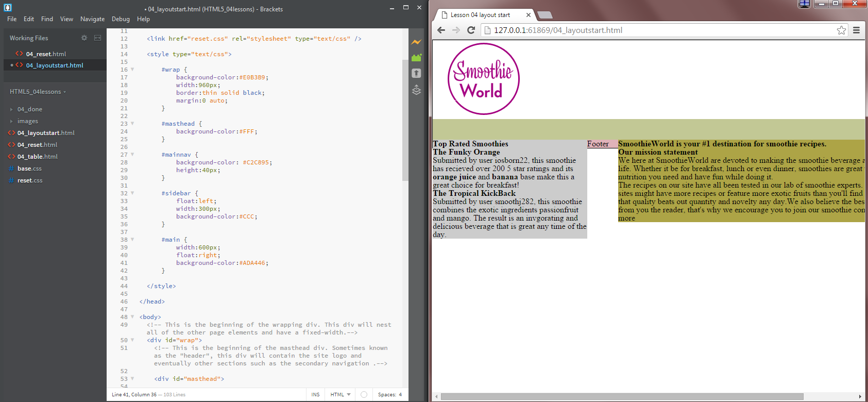Open the HTML language mode dropdown
The height and width of the screenshot is (402, 868).
(x=341, y=395)
